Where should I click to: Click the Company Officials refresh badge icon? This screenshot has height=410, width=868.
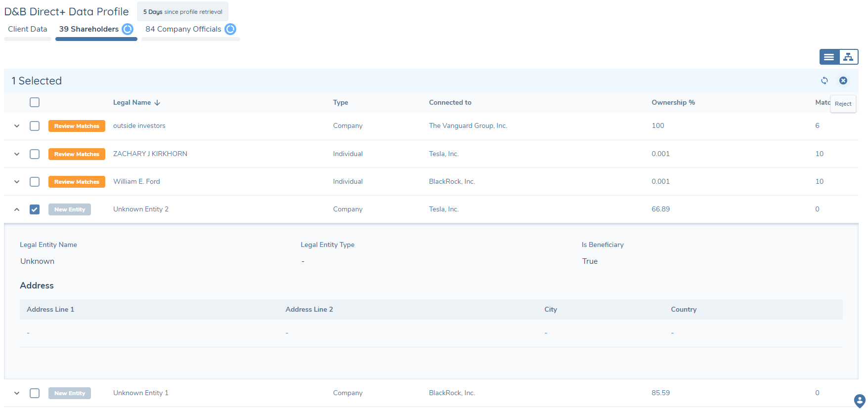click(230, 29)
